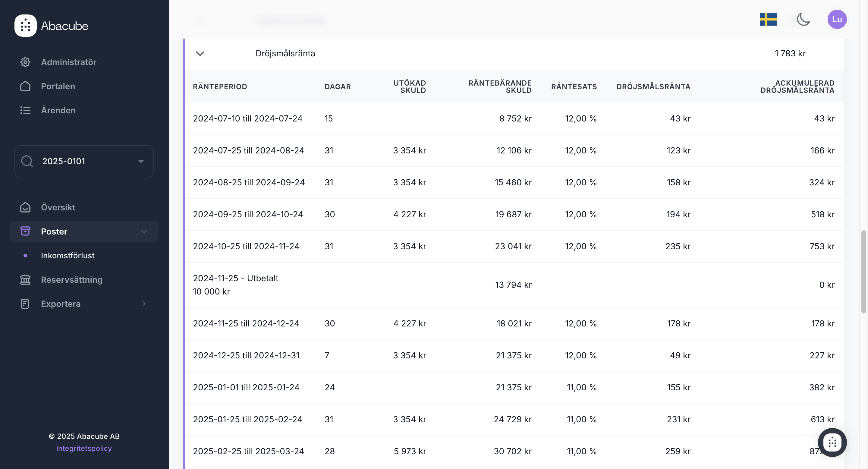Toggle dark mode with the moon icon
868x469 pixels.
click(x=803, y=20)
